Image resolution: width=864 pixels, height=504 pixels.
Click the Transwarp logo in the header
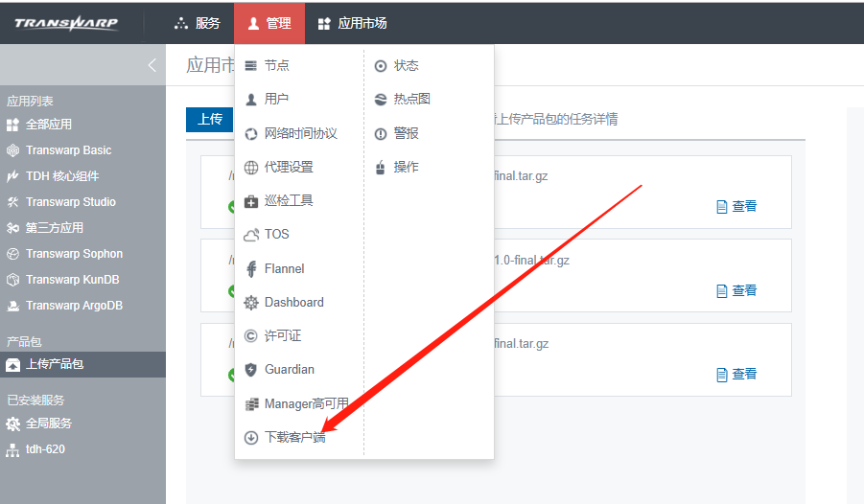pos(66,23)
